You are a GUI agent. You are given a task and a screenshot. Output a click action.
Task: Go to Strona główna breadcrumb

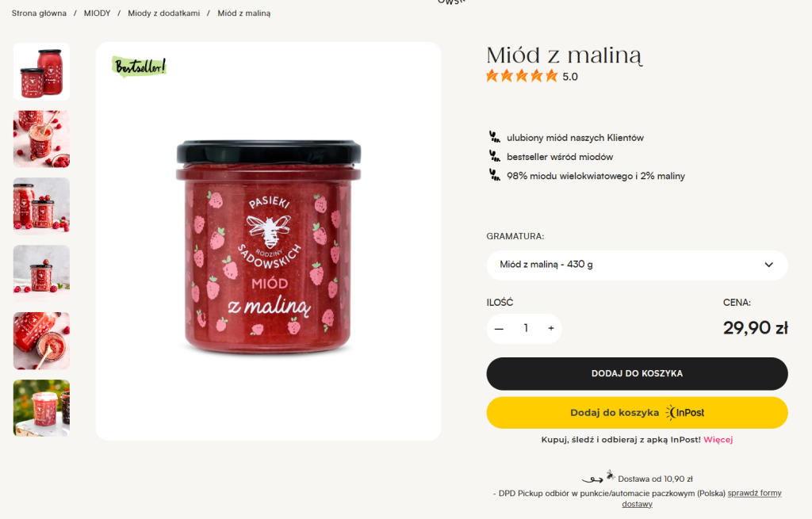coord(39,13)
